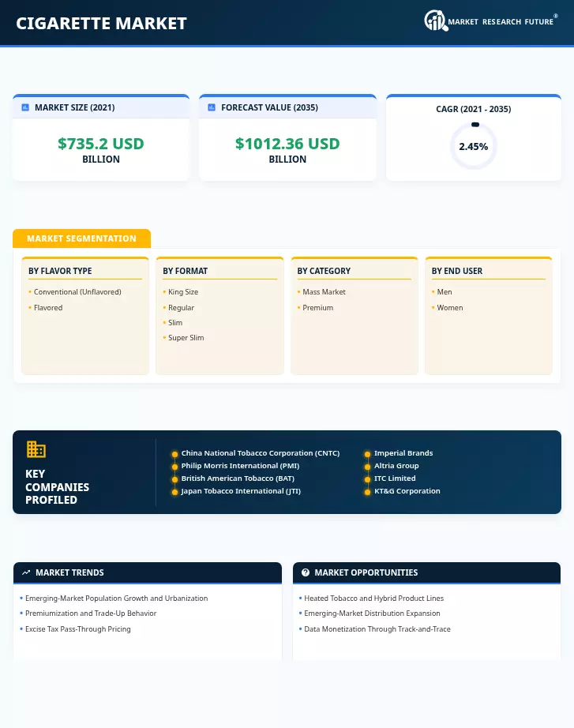
Task: Click the Market Opportunities panel header
Action: [427, 572]
